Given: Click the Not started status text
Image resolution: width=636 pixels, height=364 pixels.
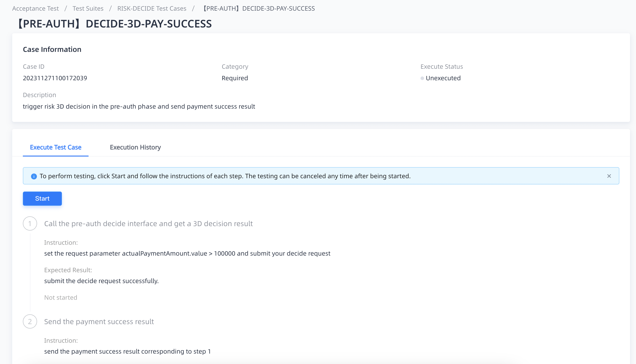Looking at the screenshot, I should pos(61,297).
